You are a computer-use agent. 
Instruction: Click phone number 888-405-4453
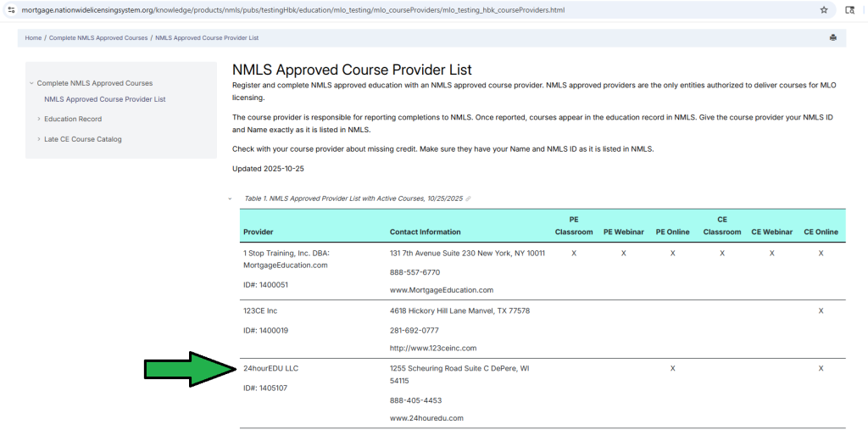pos(415,400)
